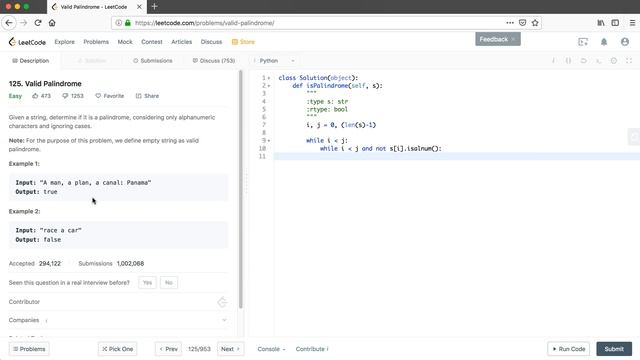This screenshot has height=360, width=640.
Task: Close the Valid Palindrome browser tab
Action: 139,7
